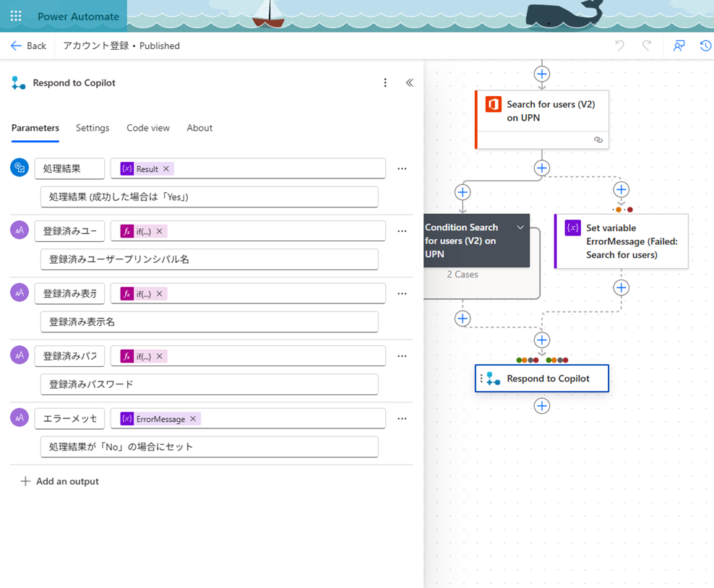The image size is (714, 588).
Task: Switch to the Settings tab
Action: (93, 128)
